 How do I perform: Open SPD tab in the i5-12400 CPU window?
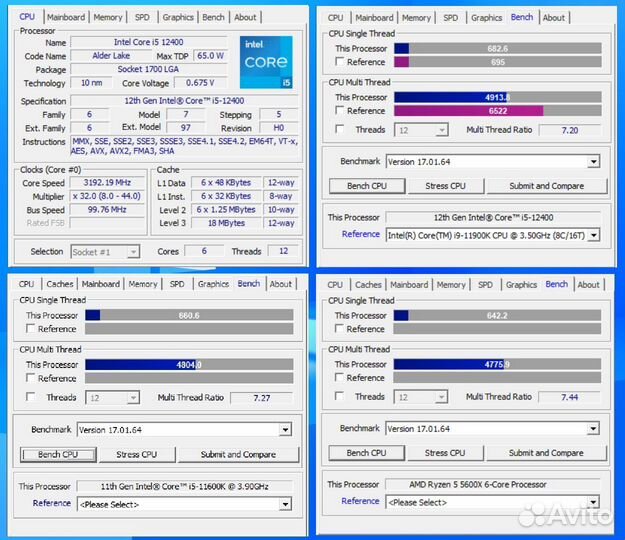(142, 18)
